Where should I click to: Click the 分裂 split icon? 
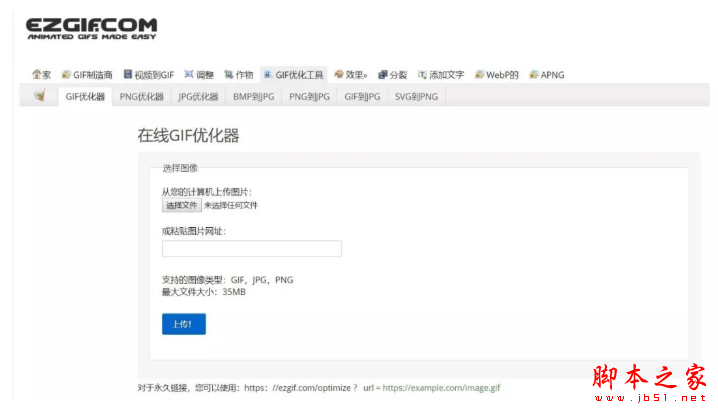pos(383,75)
